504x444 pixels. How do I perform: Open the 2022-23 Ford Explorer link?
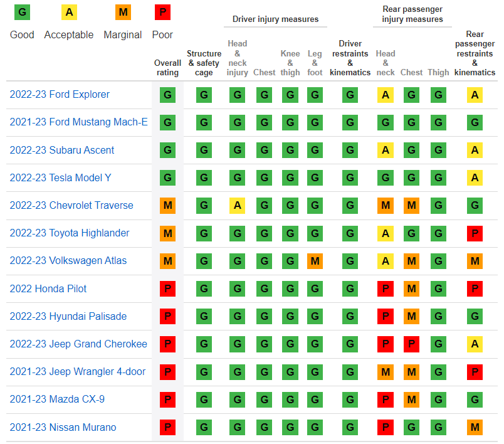[x=60, y=95]
